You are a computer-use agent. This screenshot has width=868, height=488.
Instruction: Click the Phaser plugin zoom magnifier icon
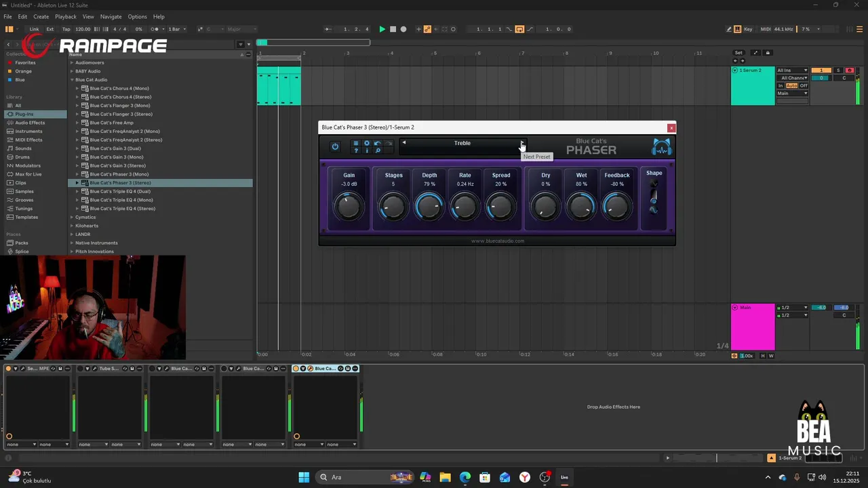[x=378, y=150]
